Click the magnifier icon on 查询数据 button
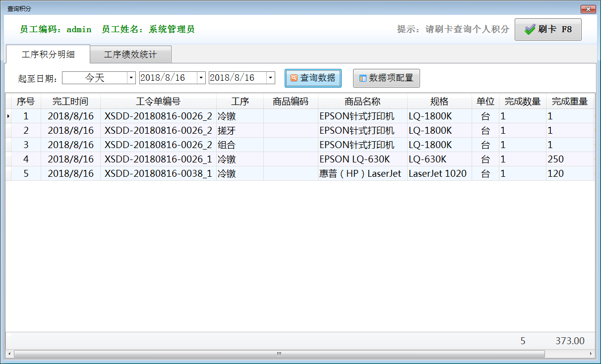Image resolution: width=601 pixels, height=364 pixels. click(294, 78)
